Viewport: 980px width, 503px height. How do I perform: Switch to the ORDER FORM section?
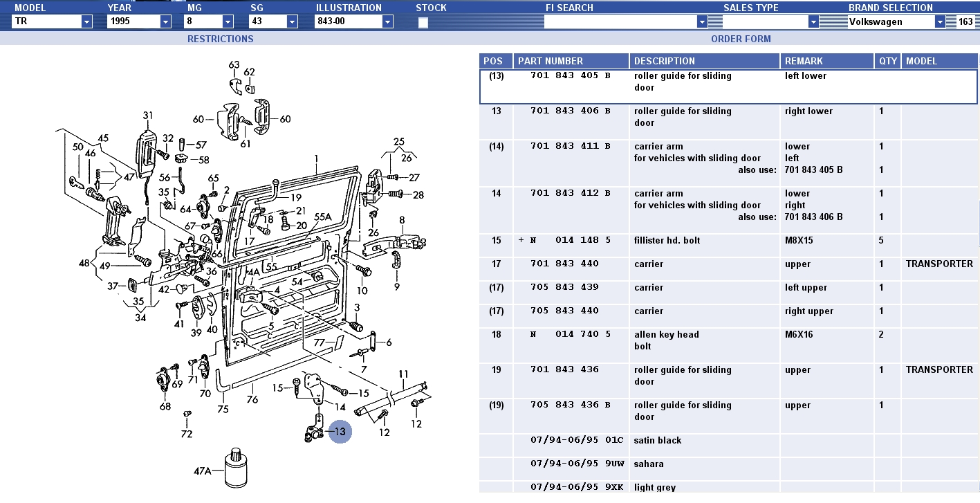pyautogui.click(x=741, y=39)
